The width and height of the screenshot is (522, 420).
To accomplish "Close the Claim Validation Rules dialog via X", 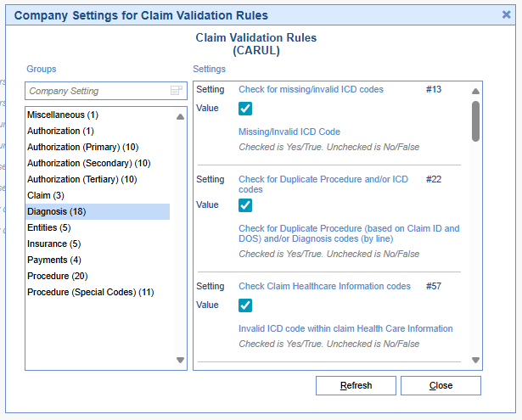I will click(x=506, y=14).
